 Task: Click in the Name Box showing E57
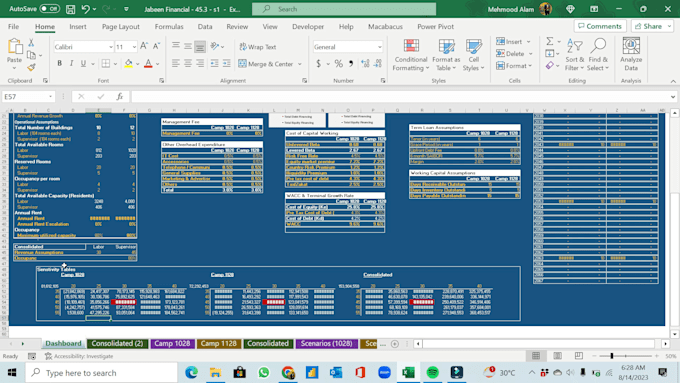pos(25,96)
